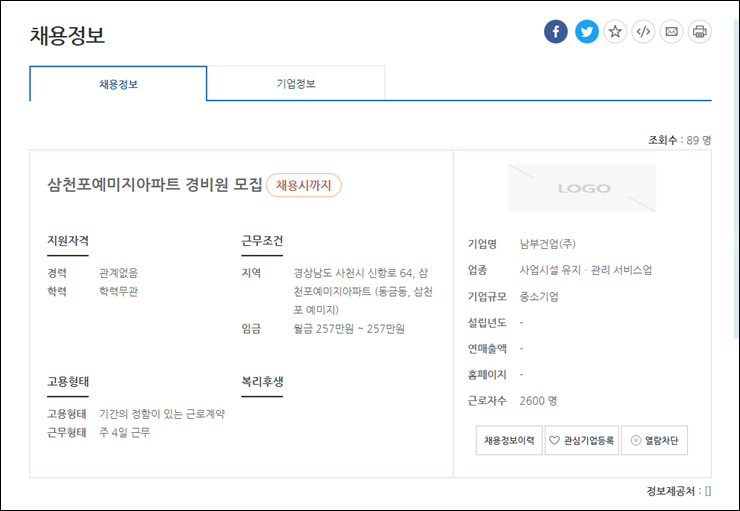The width and height of the screenshot is (740, 511).
Task: Click the 채용정보이력 button
Action: coord(509,440)
